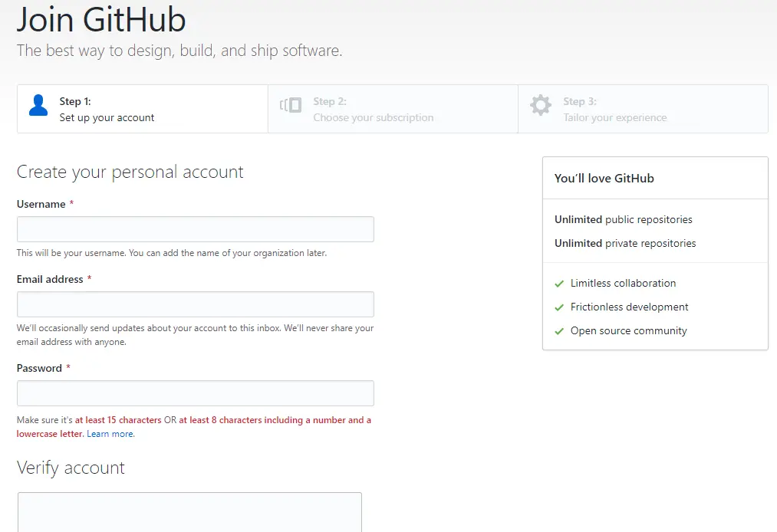Click the checkmark beside Limitless collaboration

coord(559,284)
